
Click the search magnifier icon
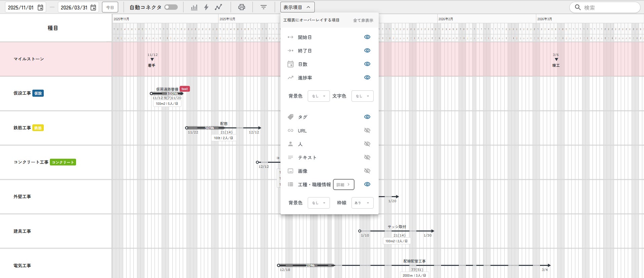click(x=578, y=7)
